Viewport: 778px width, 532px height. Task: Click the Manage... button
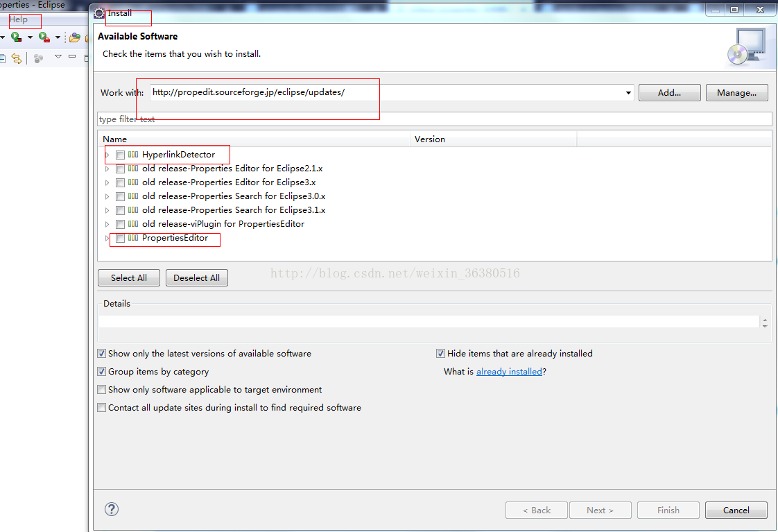tap(737, 93)
